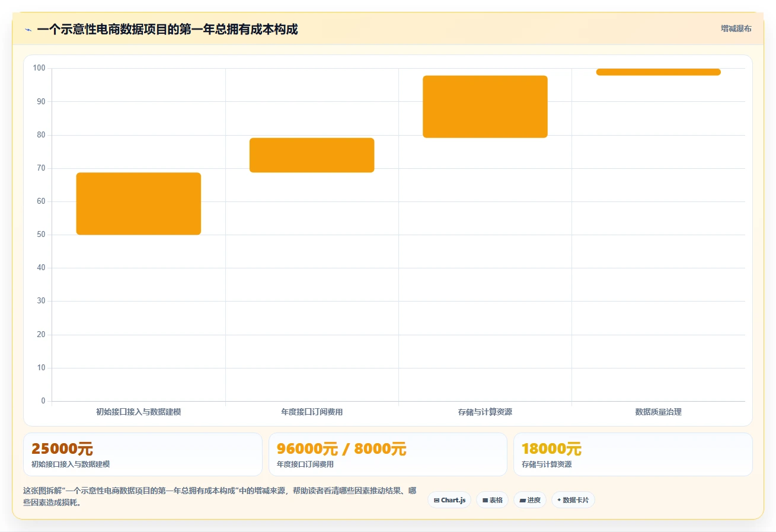Screen dimensions: 776x532
Task: Click the card caption 年度接口订阅费用 below 96000元
Action: coord(305,464)
